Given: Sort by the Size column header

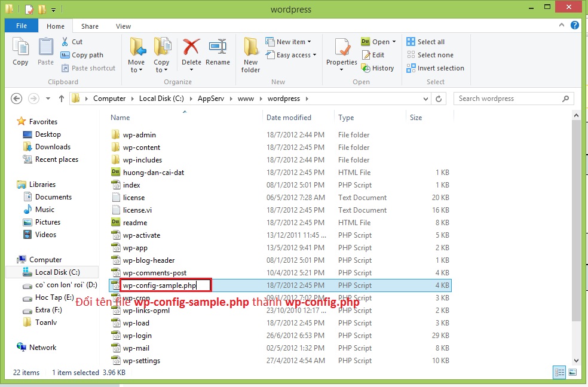Looking at the screenshot, I should click(416, 118).
